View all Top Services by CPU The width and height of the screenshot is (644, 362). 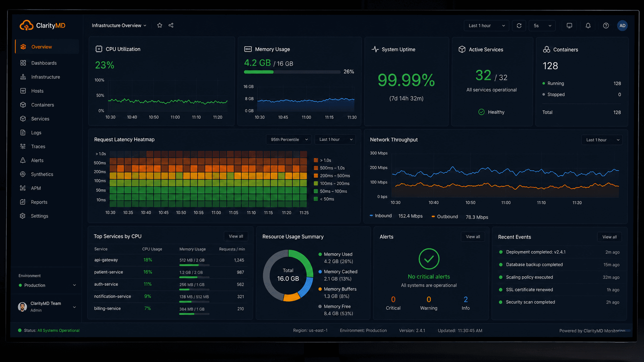point(236,236)
